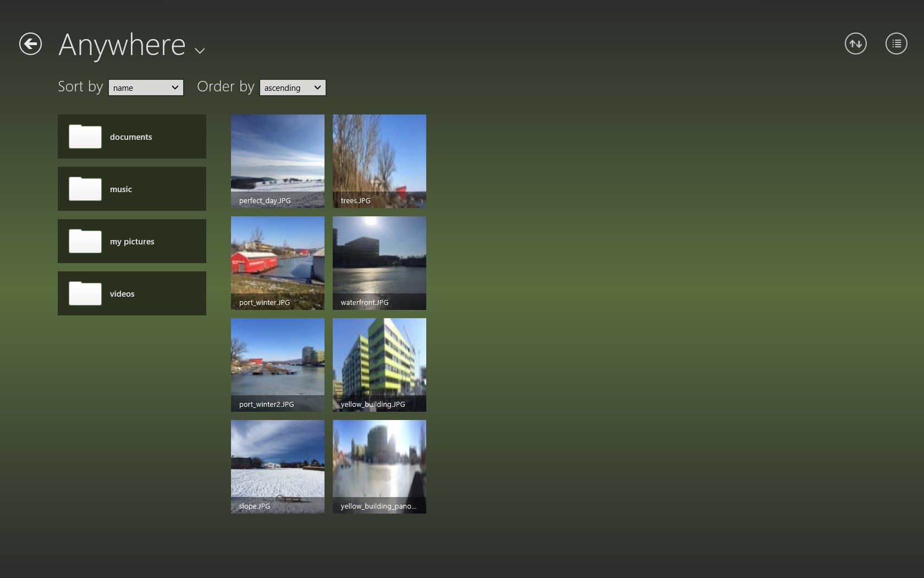Select the yellow_building.JPG photo

pyautogui.click(x=380, y=364)
